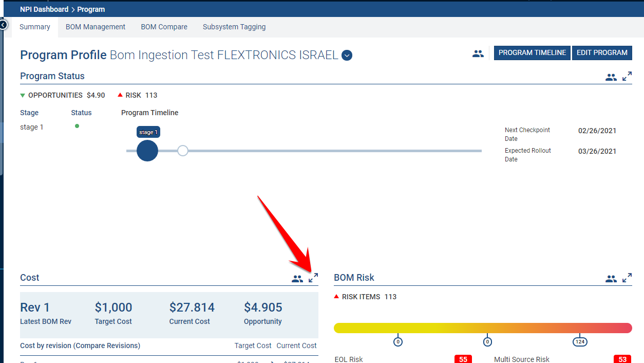The height and width of the screenshot is (363, 644).
Task: Click NPI Dashboard breadcrumb link
Action: [x=44, y=9]
